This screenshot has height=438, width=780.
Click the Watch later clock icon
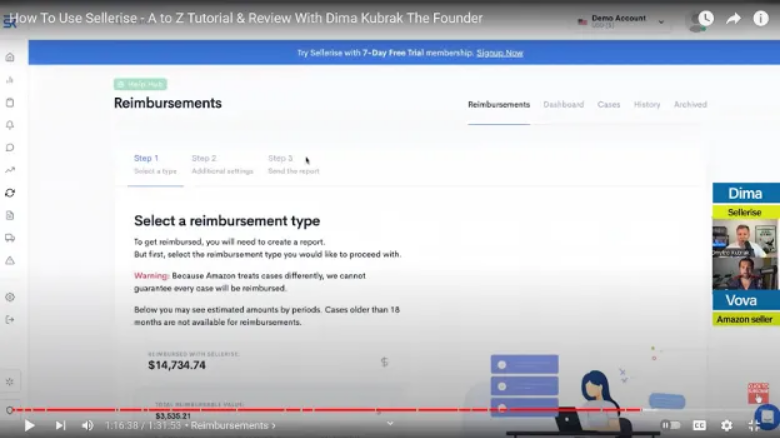705,19
